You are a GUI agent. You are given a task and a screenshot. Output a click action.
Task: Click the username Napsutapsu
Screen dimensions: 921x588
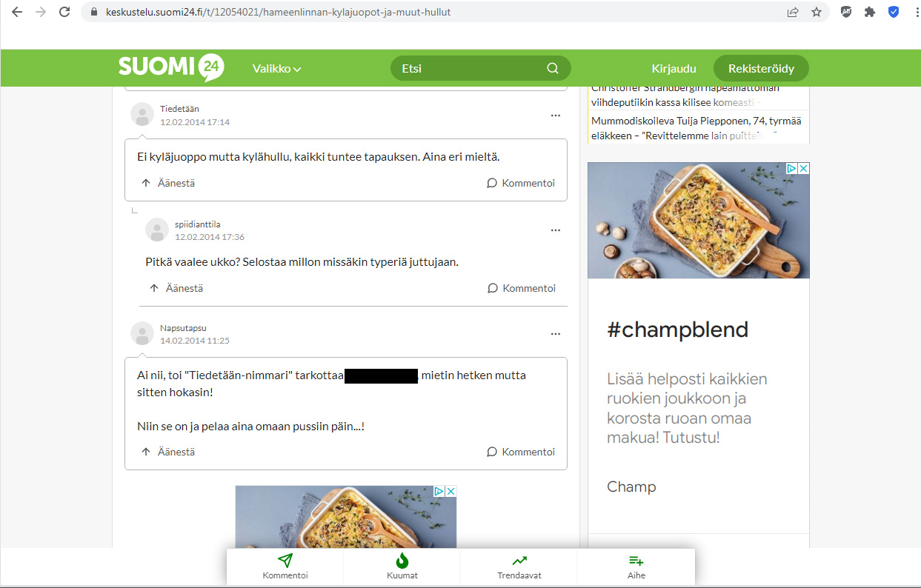pos(183,327)
